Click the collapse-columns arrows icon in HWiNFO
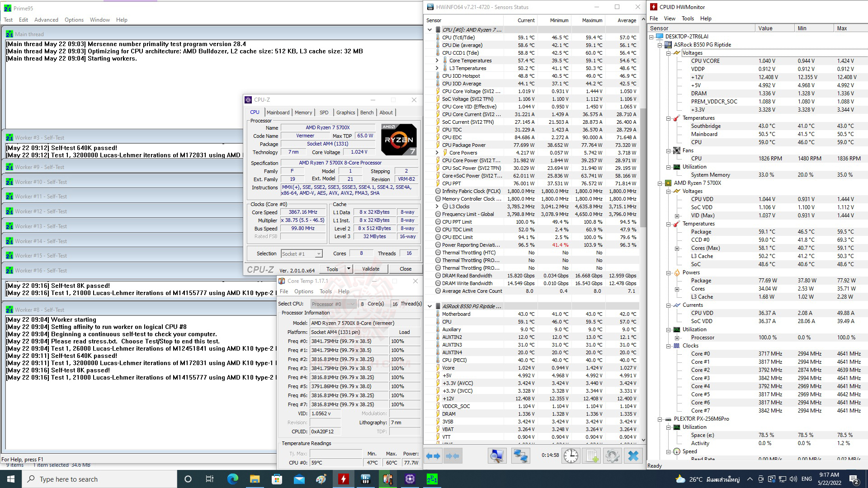This screenshot has height=488, width=868. pos(453,456)
